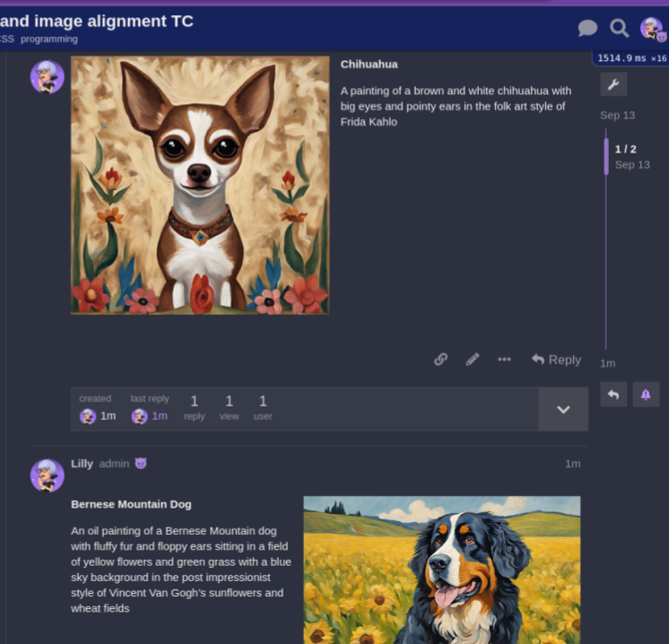
Task: Click the wrench admin actions icon
Action: click(613, 84)
